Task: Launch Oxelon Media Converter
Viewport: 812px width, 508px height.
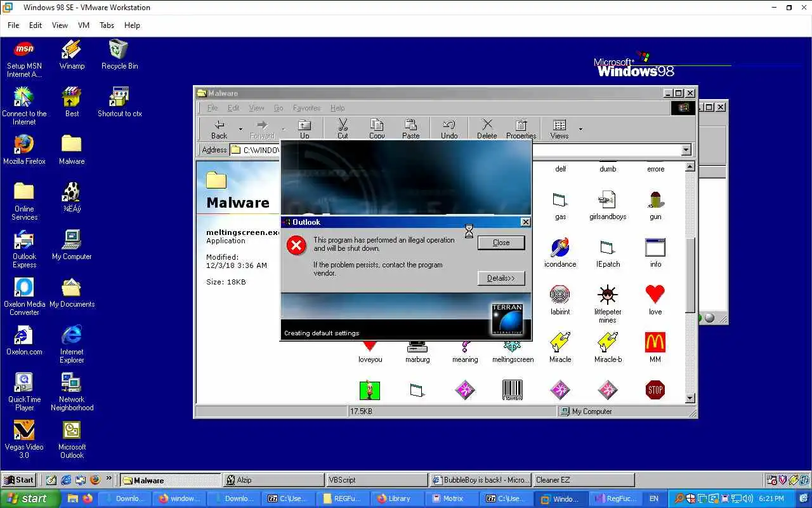Action: point(24,297)
